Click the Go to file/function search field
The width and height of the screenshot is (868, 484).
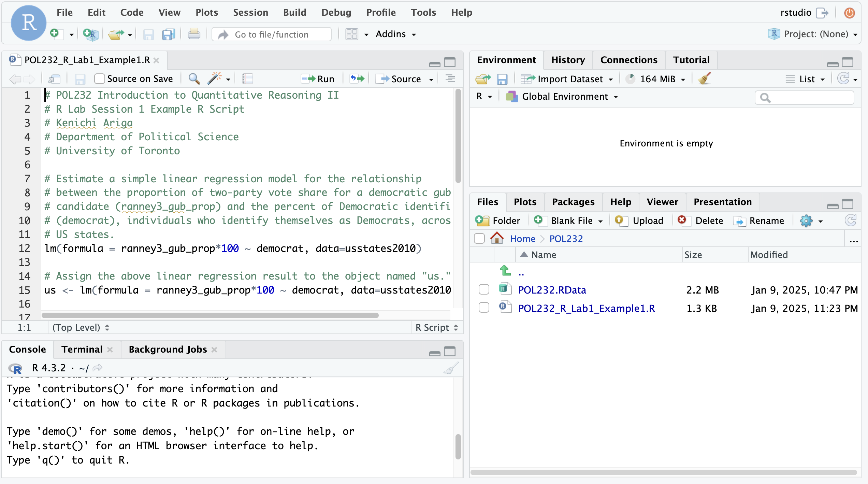click(x=272, y=34)
